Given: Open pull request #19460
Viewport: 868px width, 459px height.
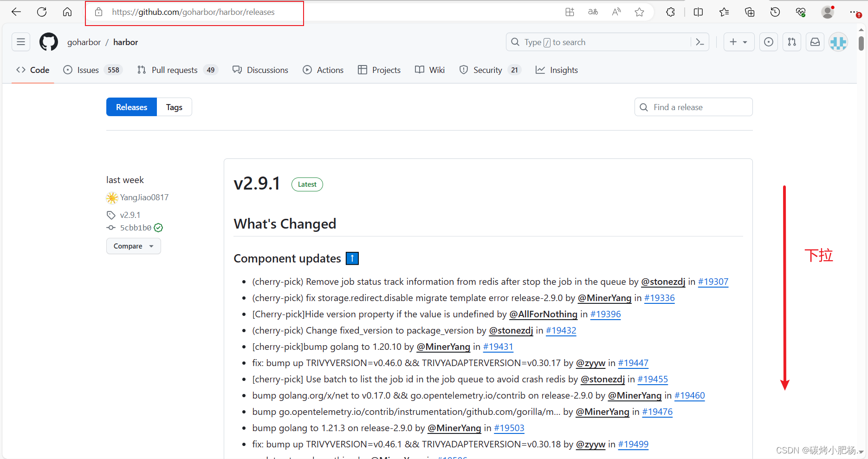Looking at the screenshot, I should pyautogui.click(x=689, y=395).
